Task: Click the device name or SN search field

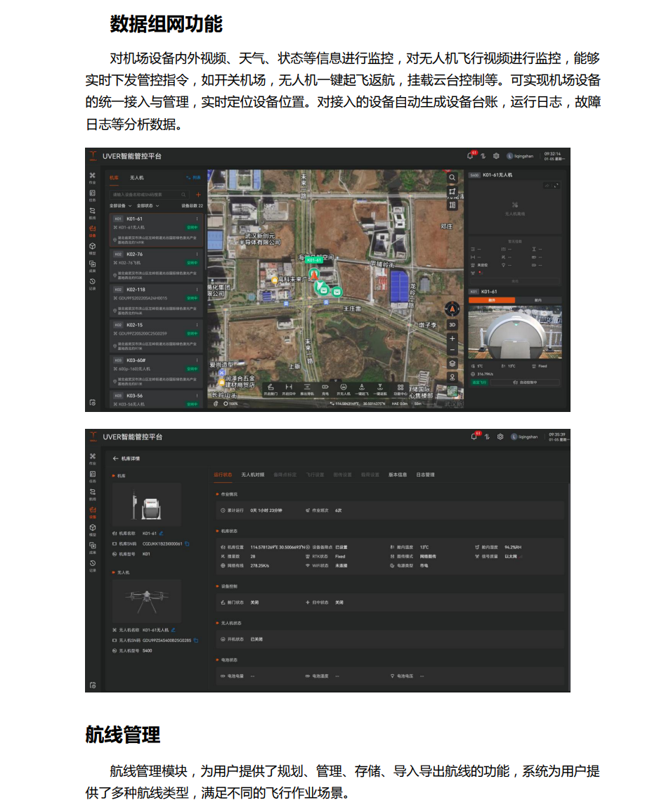Action: coord(146,194)
